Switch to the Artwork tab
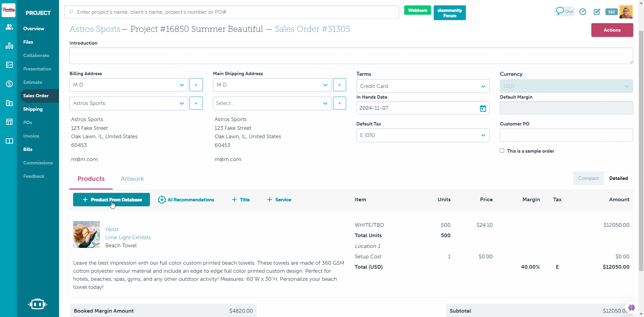Image resolution: width=644 pixels, height=317 pixels. 132,179
